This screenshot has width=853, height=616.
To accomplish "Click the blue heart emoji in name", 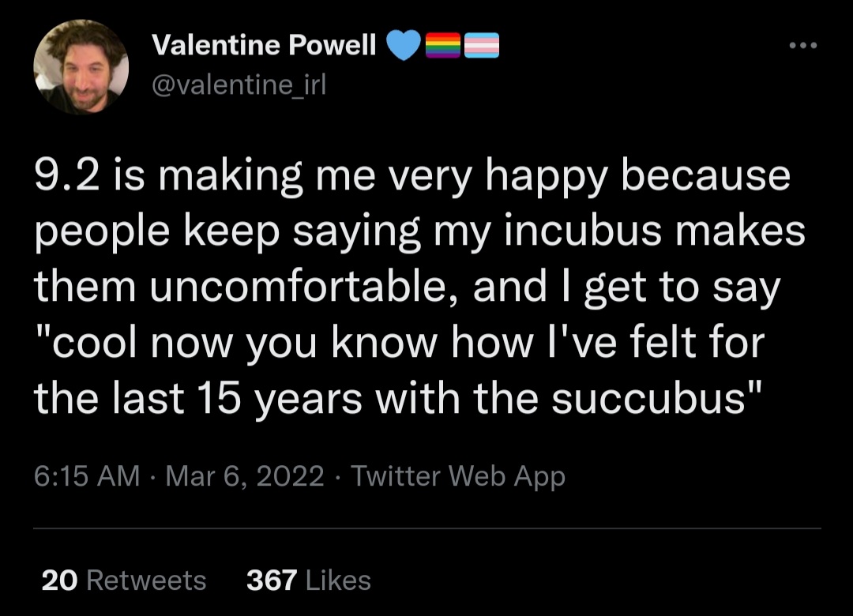I will [403, 45].
